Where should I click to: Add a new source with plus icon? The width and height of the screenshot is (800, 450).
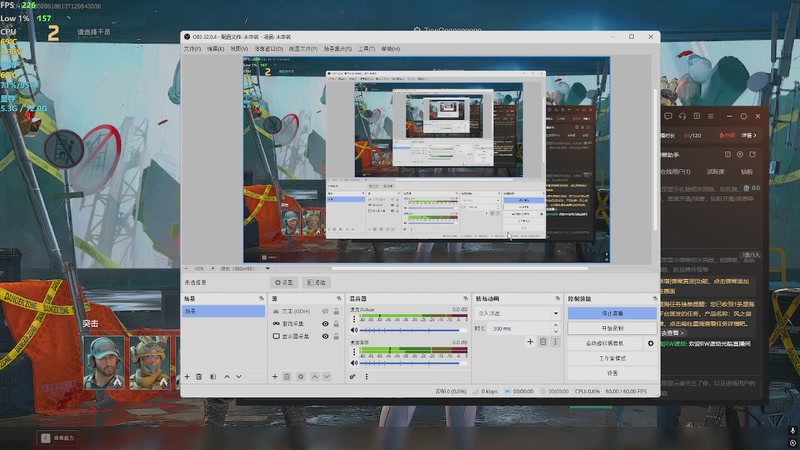coord(275,377)
